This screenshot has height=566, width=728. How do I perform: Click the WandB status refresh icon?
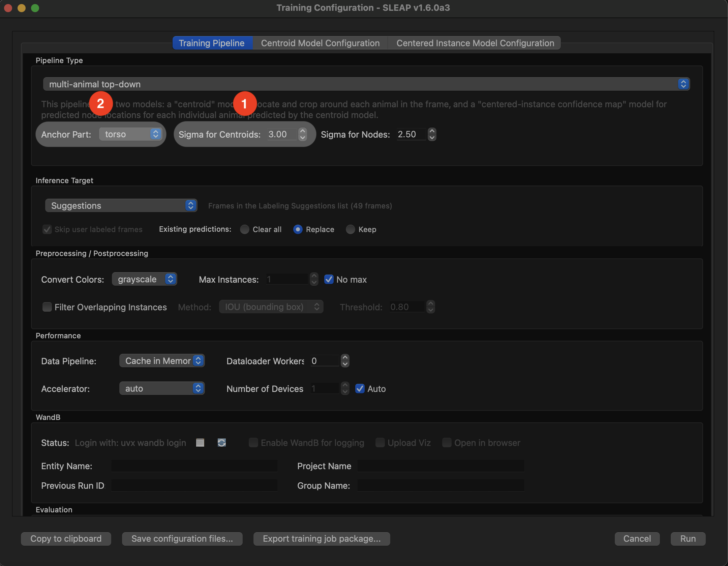tap(222, 443)
